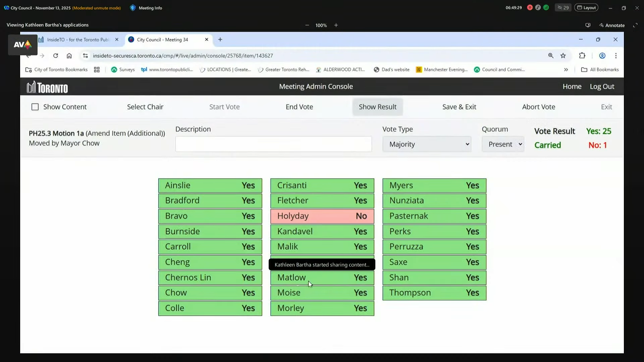Open the search in page magnifier icon
The width and height of the screenshot is (644, 362).
point(551,56)
